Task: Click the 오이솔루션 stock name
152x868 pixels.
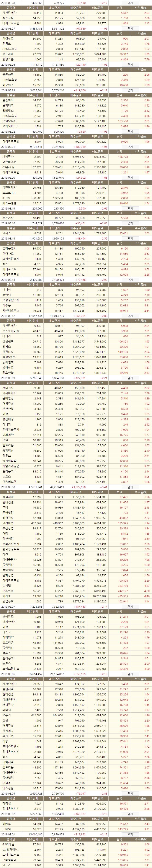Action: point(9,121)
